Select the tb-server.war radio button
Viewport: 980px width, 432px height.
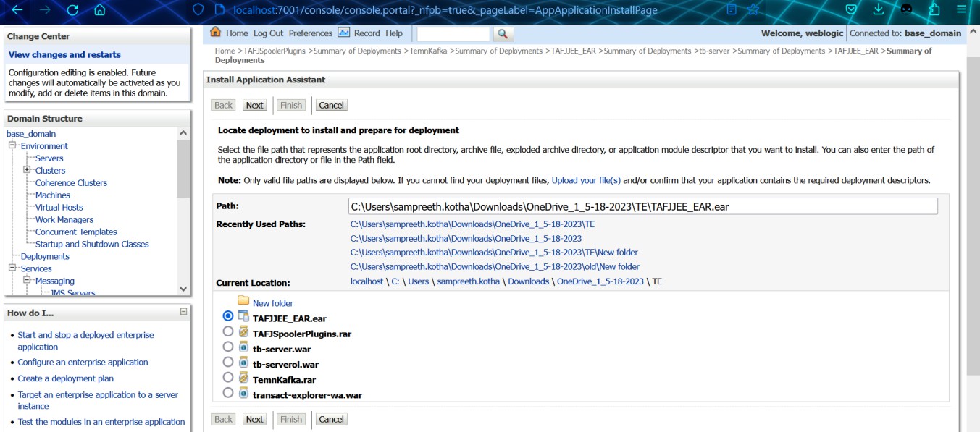228,347
